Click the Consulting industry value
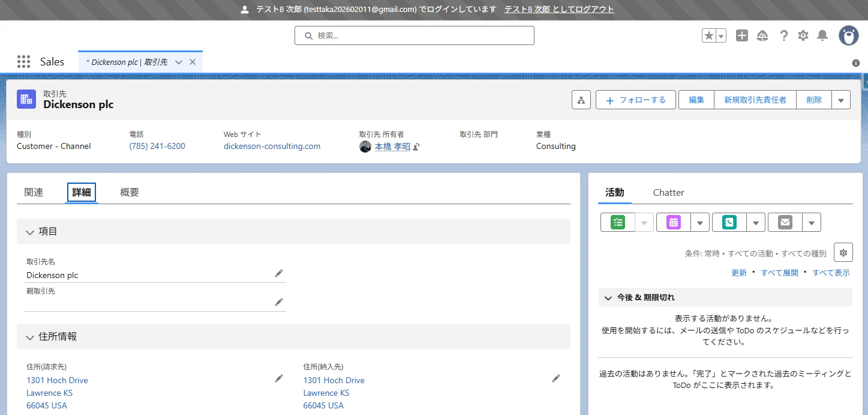 pos(555,146)
